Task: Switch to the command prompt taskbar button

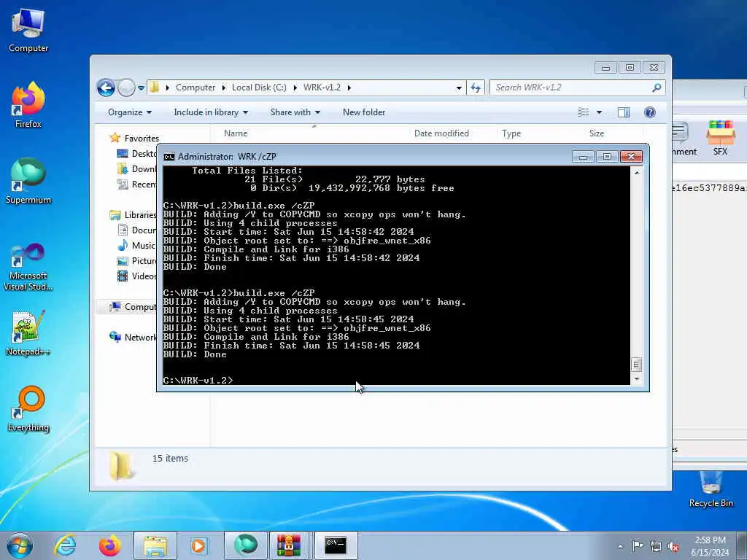Action: [336, 545]
